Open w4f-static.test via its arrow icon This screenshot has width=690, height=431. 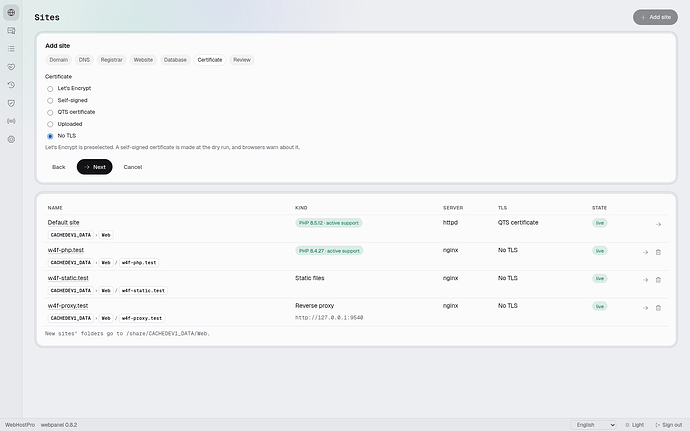[x=645, y=280]
